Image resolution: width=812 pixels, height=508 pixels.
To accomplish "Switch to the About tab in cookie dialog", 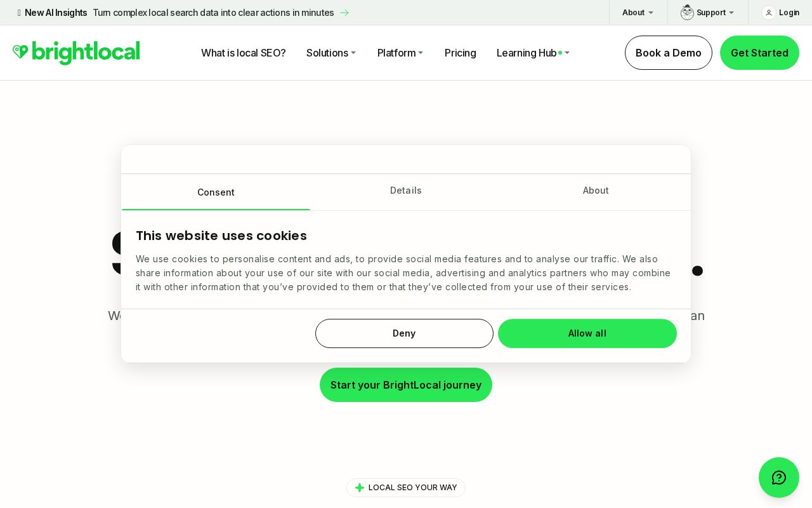I will pyautogui.click(x=596, y=190).
